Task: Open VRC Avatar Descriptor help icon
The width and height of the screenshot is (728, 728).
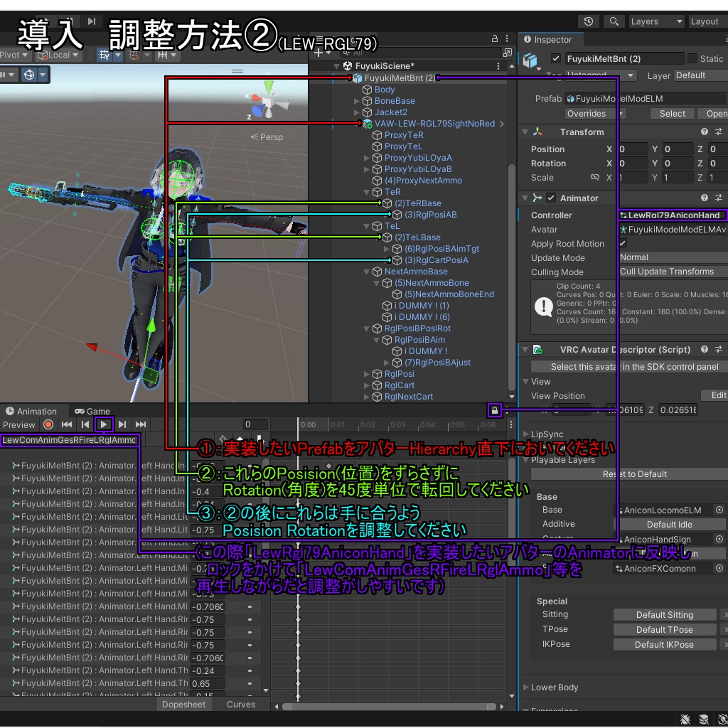Action: tap(705, 349)
